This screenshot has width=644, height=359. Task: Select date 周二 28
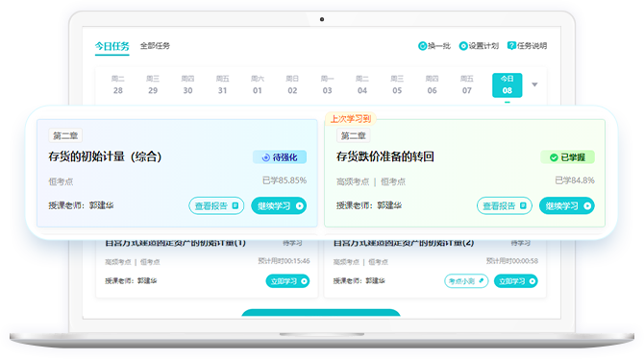(118, 84)
